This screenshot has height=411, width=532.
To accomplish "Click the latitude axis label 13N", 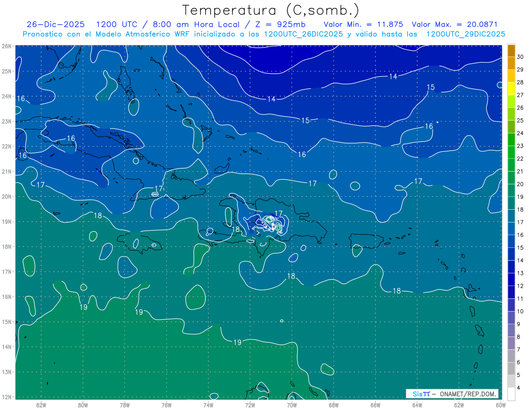I will click(6, 372).
